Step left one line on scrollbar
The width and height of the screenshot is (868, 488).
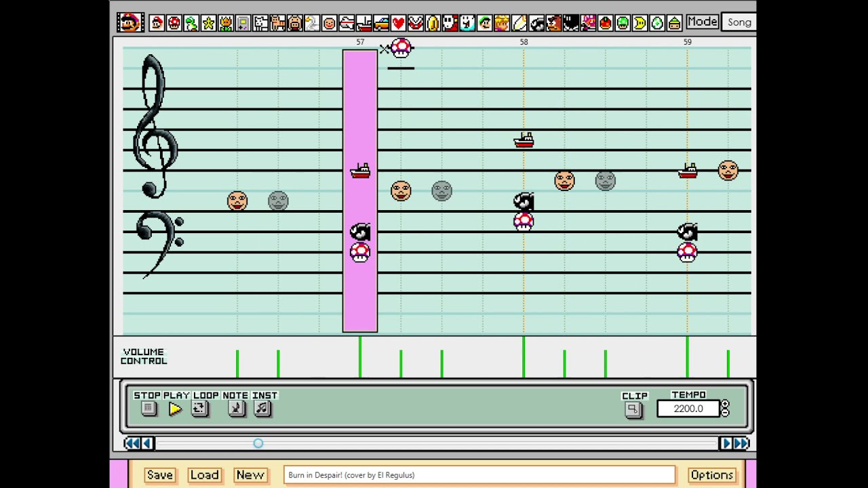click(148, 443)
